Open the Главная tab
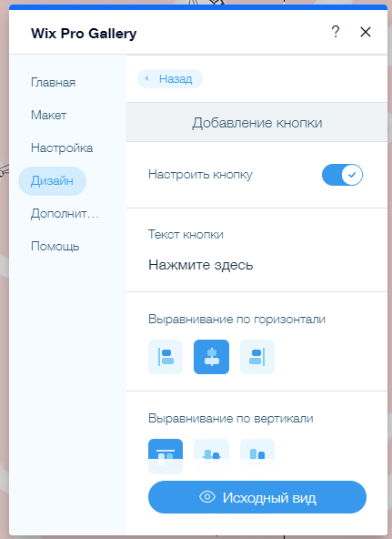The height and width of the screenshot is (539, 392). [53, 83]
